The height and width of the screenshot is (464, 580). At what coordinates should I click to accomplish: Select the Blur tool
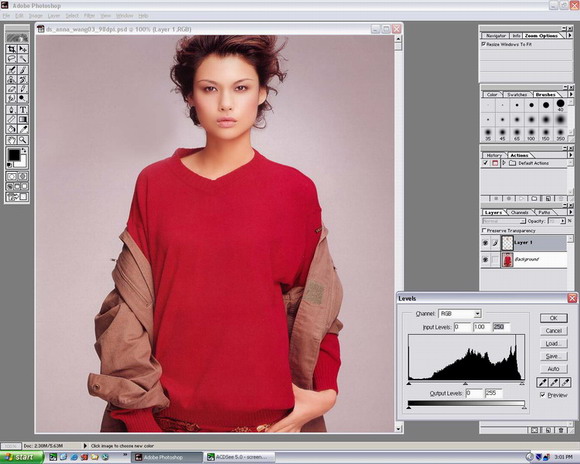point(11,98)
